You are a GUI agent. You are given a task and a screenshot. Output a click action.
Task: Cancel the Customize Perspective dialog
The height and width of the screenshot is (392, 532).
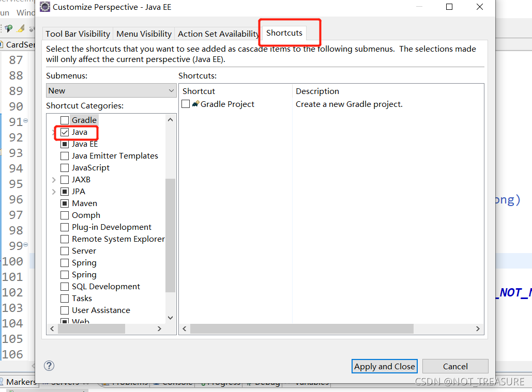click(455, 366)
